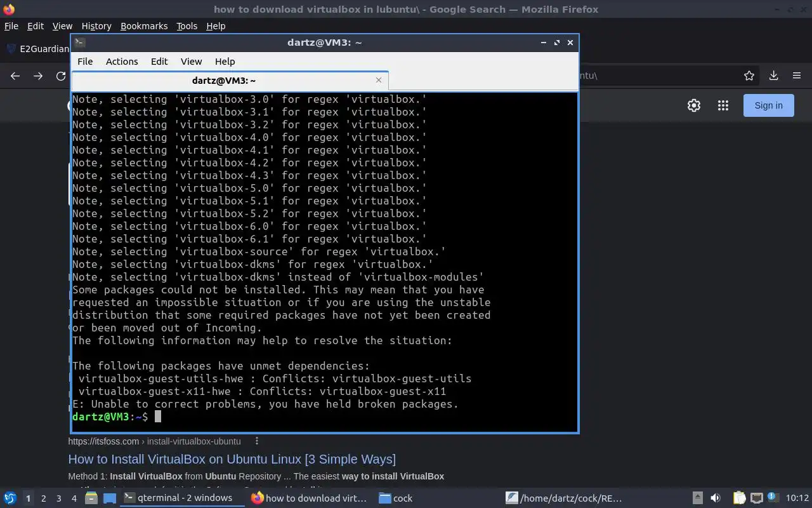
Task: Open Firefox Help menu
Action: [x=216, y=26]
